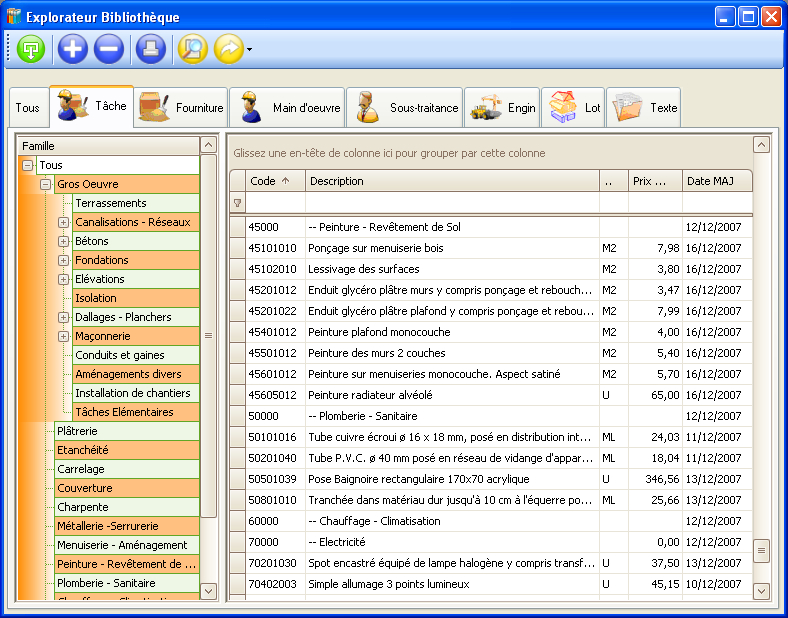Expand the Maçonnerie tree node
This screenshot has height=618, width=788.
(64, 336)
